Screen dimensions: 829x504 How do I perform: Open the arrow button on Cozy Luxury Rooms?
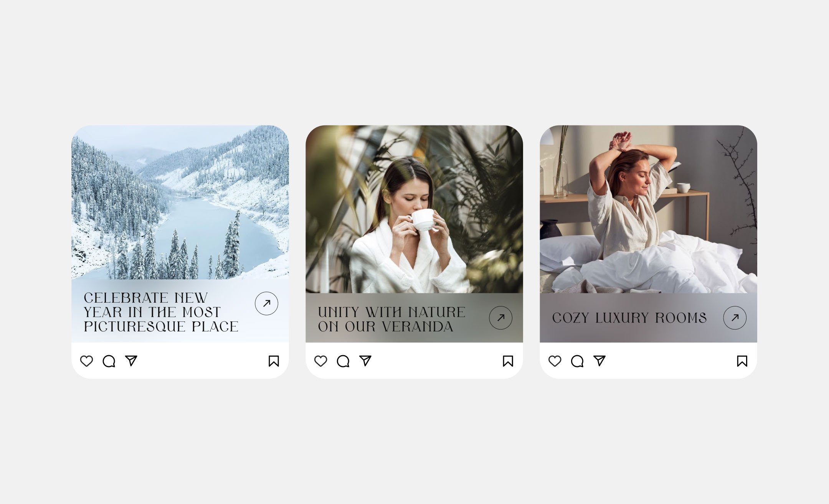click(x=735, y=318)
